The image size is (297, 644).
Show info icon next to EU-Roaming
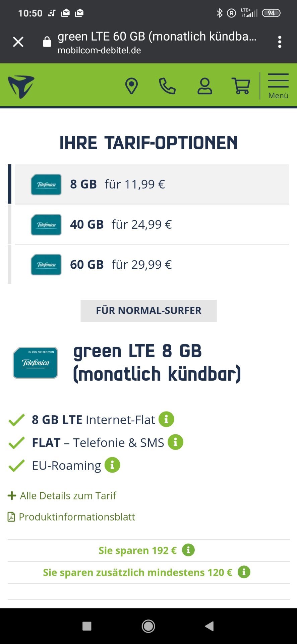click(x=112, y=465)
